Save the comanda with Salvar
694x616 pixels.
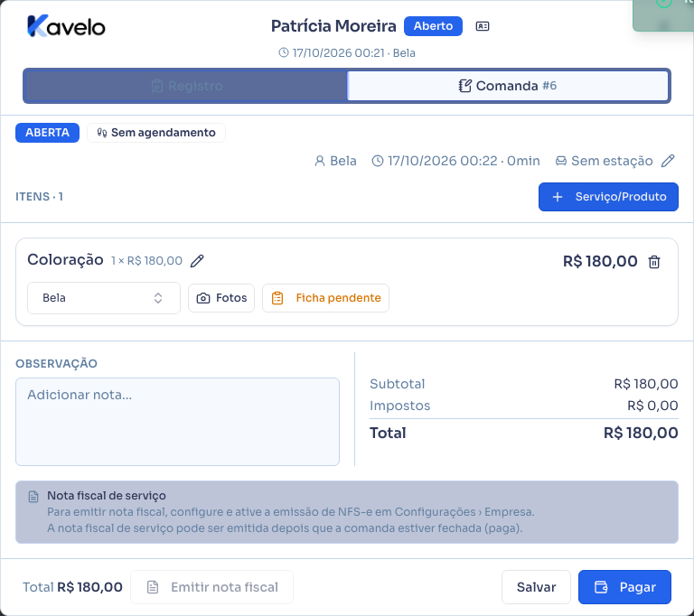[536, 587]
